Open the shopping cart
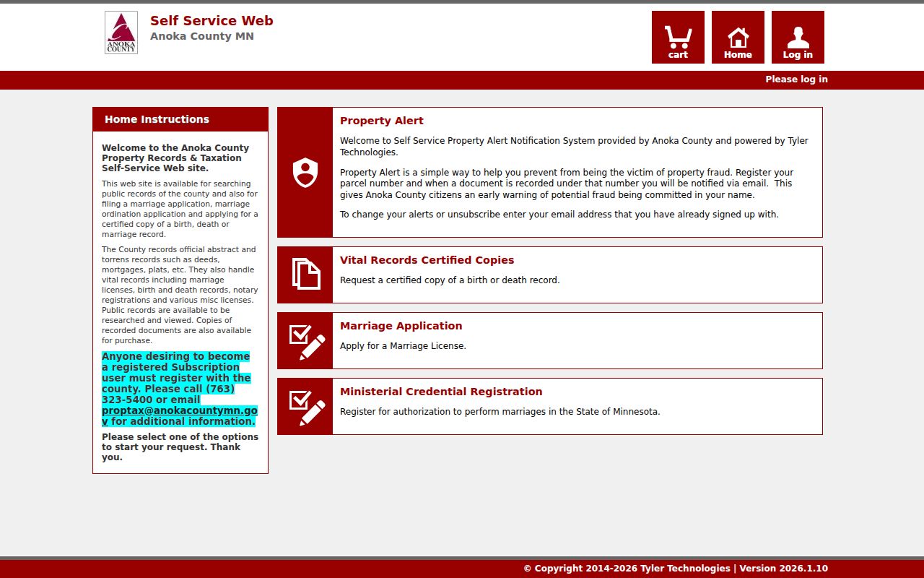This screenshot has height=578, width=924. (678, 37)
